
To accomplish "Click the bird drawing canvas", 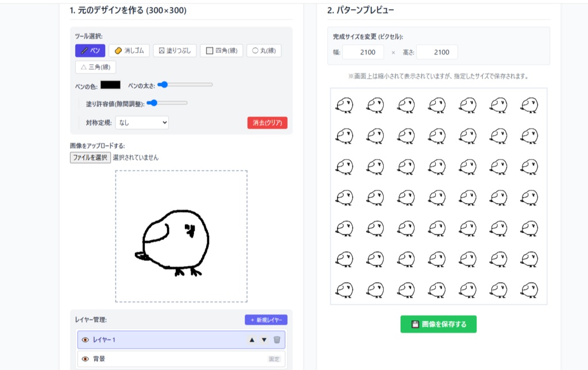I will 181,236.
